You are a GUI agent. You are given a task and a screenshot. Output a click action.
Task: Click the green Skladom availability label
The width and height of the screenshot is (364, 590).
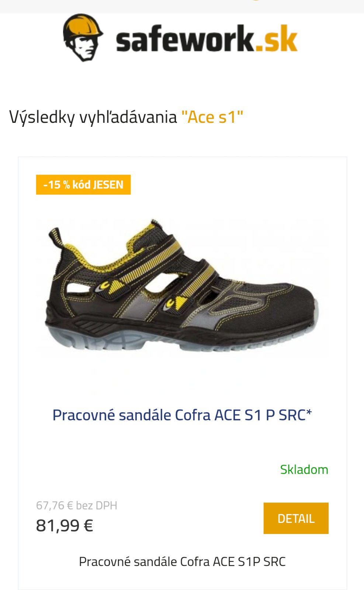click(x=304, y=469)
